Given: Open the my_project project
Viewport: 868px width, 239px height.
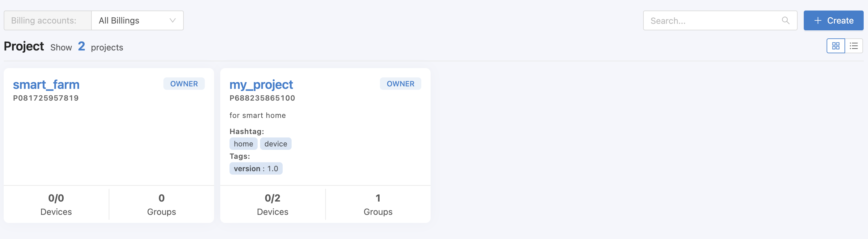Looking at the screenshot, I should pos(261,85).
